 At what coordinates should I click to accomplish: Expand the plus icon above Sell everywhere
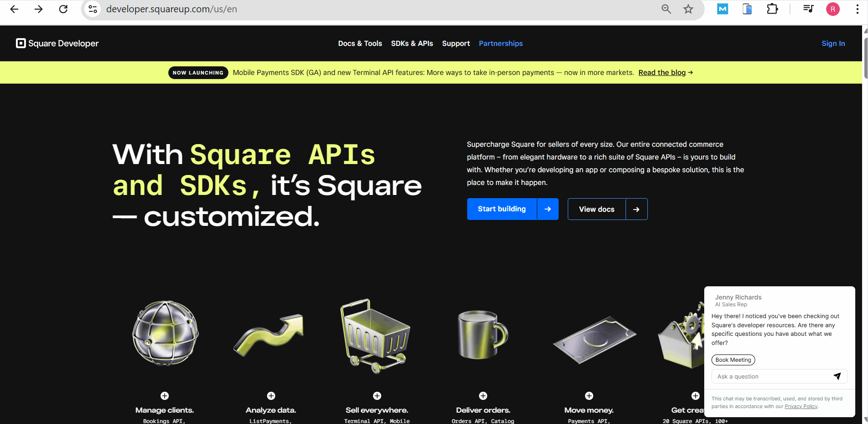click(x=377, y=396)
